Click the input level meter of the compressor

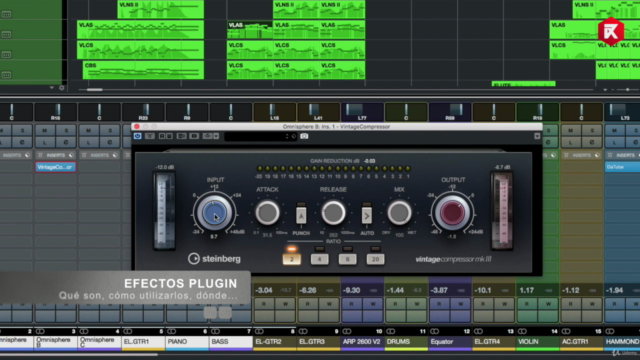pos(164,211)
